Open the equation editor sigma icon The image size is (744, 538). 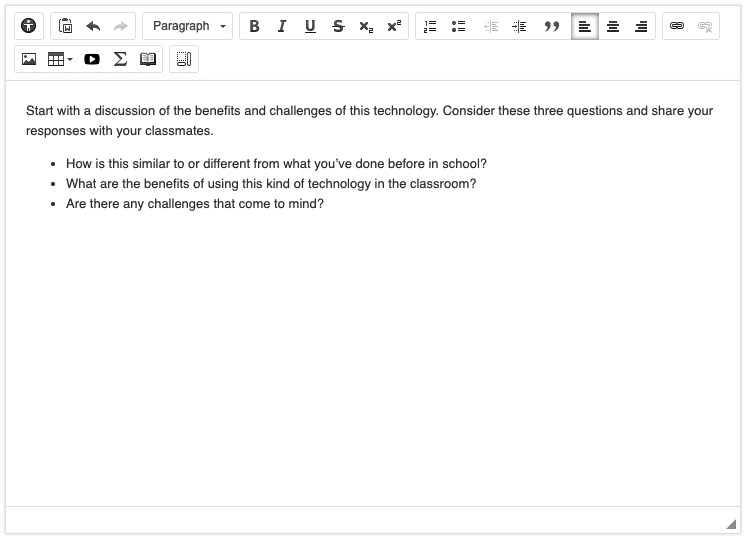[120, 59]
